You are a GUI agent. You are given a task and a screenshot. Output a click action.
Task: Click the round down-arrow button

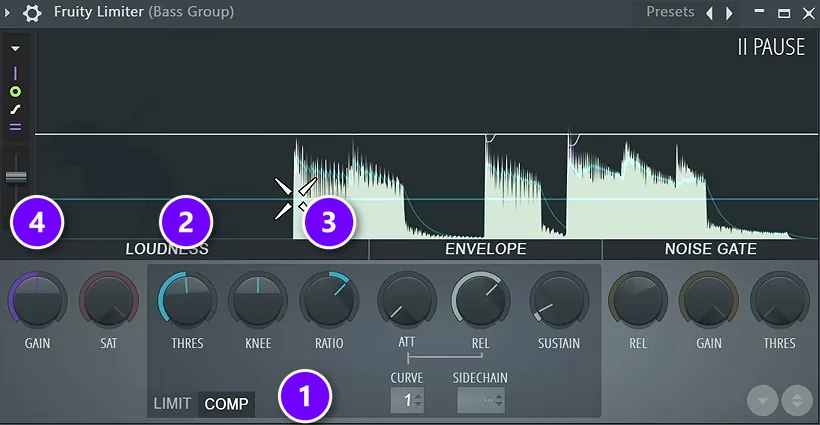click(762, 401)
